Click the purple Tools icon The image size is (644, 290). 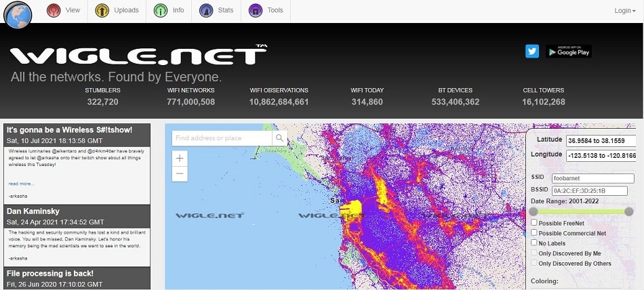[x=256, y=10]
